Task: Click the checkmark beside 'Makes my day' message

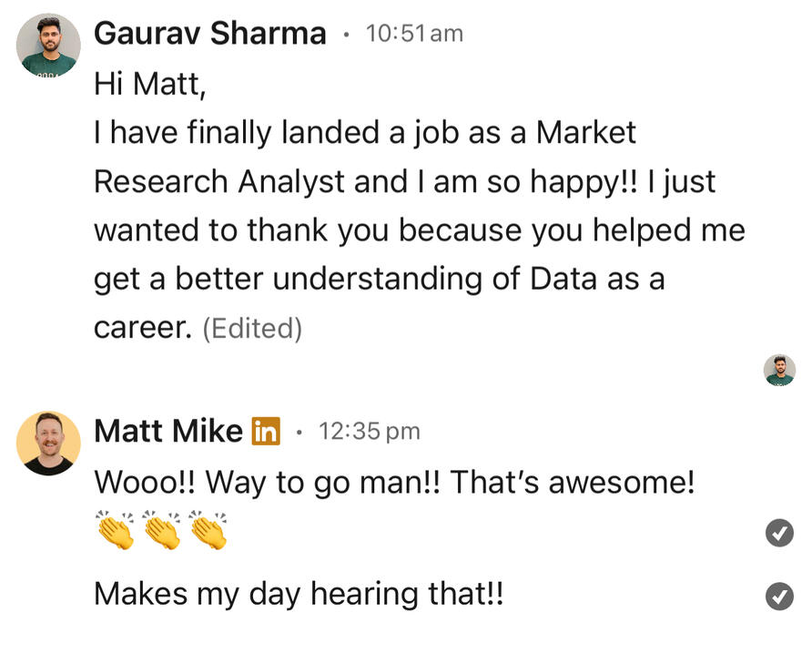Action: coord(779,597)
